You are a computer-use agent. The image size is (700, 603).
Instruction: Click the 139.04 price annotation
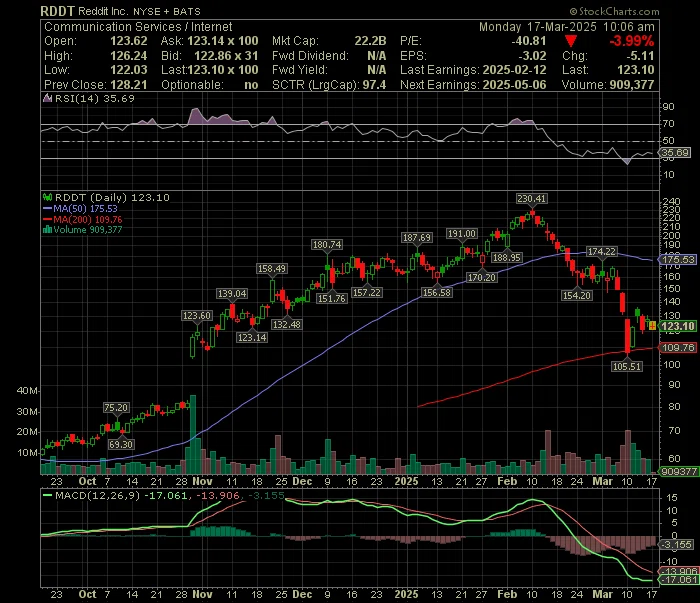(232, 293)
